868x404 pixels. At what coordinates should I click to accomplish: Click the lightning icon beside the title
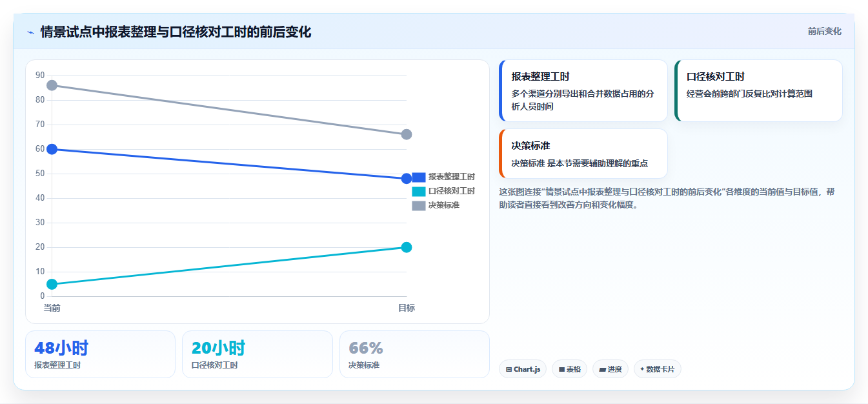[x=30, y=32]
